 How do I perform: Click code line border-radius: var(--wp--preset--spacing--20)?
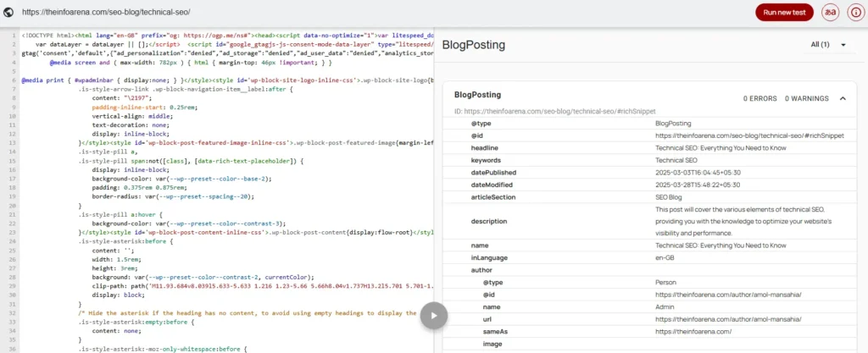coord(173,196)
